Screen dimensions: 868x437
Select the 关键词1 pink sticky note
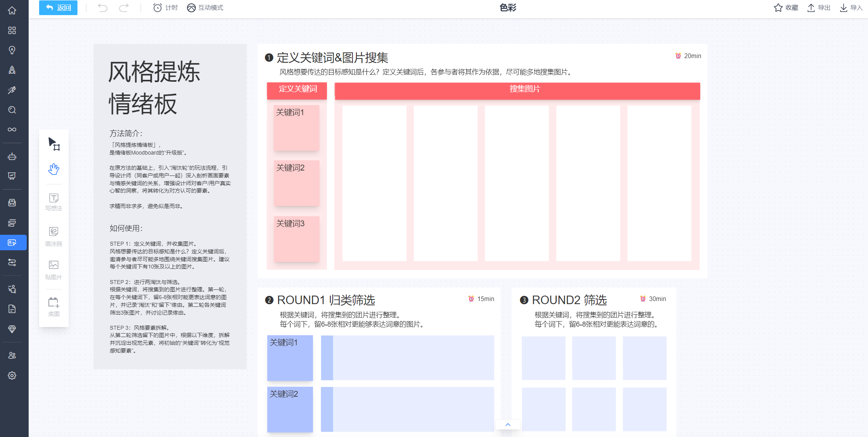point(296,128)
